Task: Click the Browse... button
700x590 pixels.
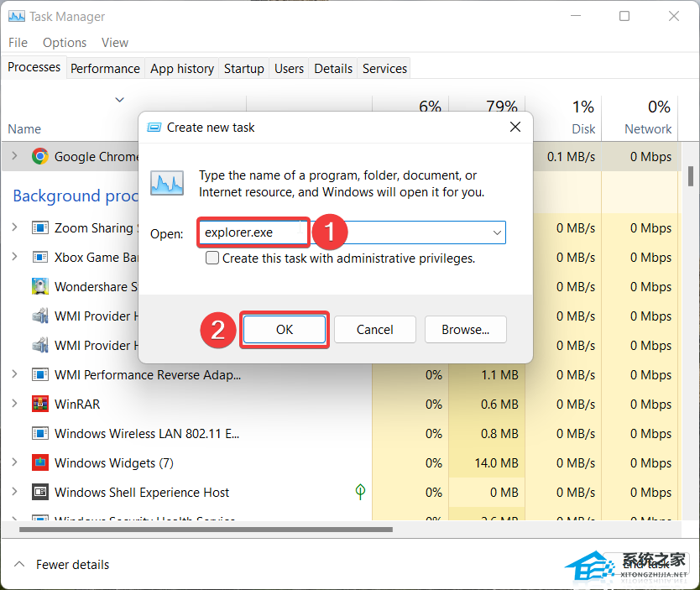Action: pos(466,330)
